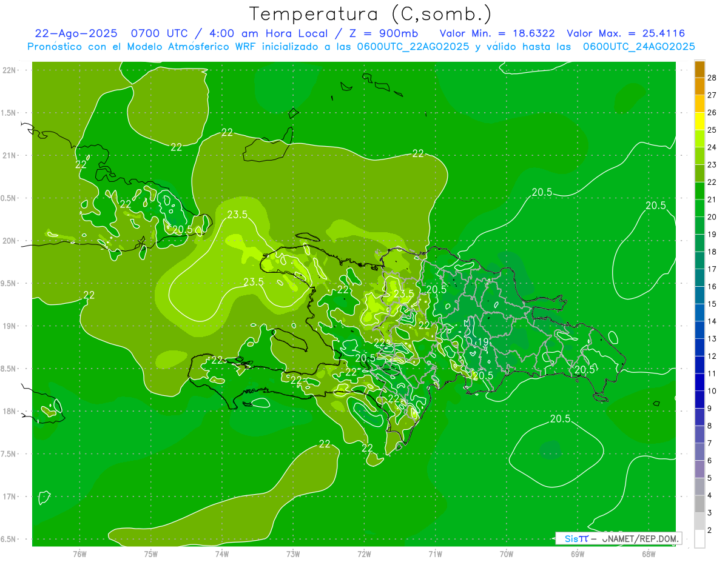Click the gray color bar segment between 3 and 4
This screenshot has height=562, width=728.
click(x=699, y=504)
